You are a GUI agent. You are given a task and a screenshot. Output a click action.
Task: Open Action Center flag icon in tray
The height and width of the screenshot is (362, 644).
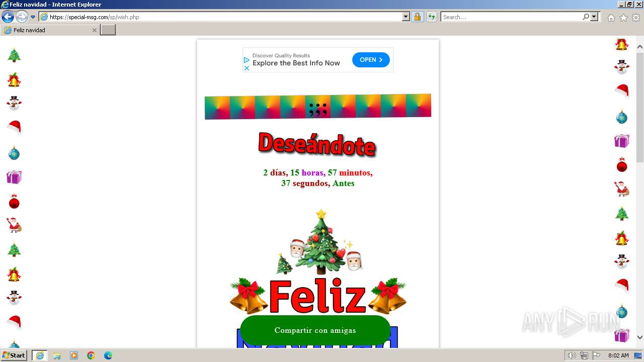(596, 355)
